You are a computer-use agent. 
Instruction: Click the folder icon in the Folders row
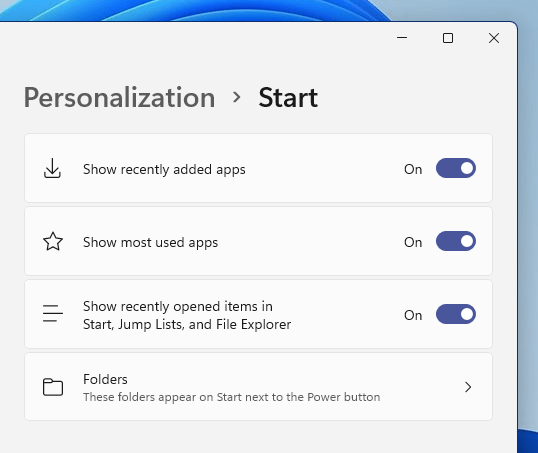tap(53, 387)
